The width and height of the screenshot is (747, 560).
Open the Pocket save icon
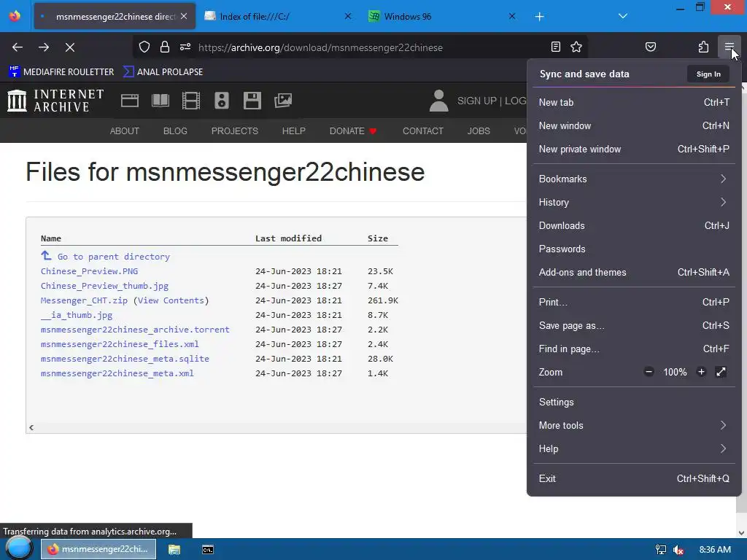(650, 47)
